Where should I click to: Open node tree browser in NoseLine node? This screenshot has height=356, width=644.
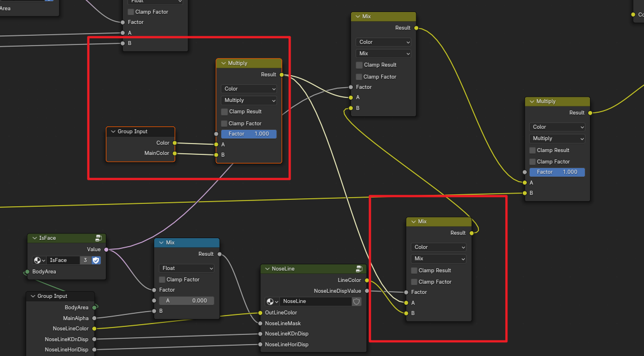point(272,302)
